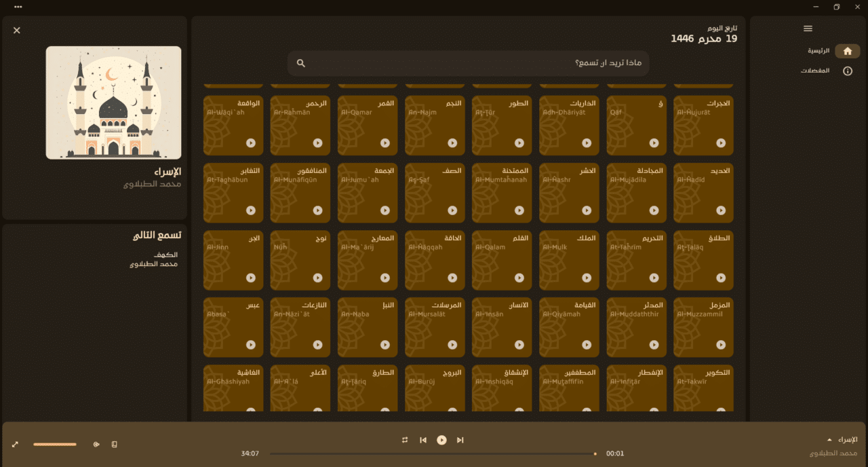Expand the الإسراء now-playing arrow

[829, 440]
